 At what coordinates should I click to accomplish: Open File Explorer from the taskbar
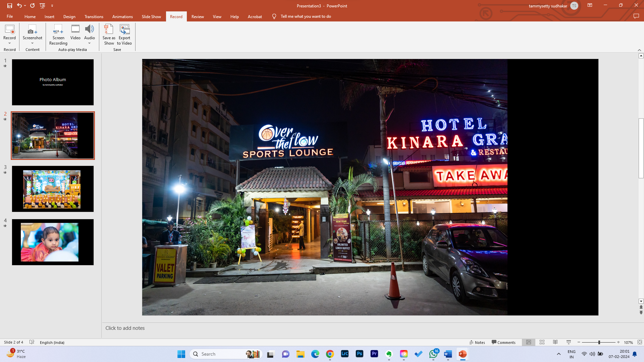300,354
